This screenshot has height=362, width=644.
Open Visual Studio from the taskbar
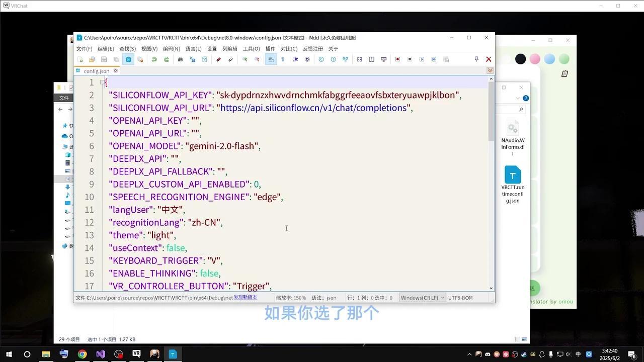coord(100,354)
